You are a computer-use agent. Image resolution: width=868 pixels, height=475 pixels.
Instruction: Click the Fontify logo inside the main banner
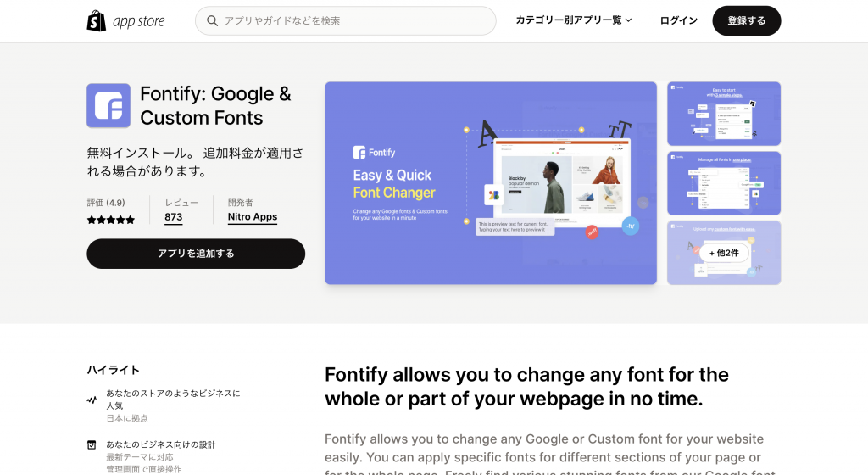click(375, 153)
